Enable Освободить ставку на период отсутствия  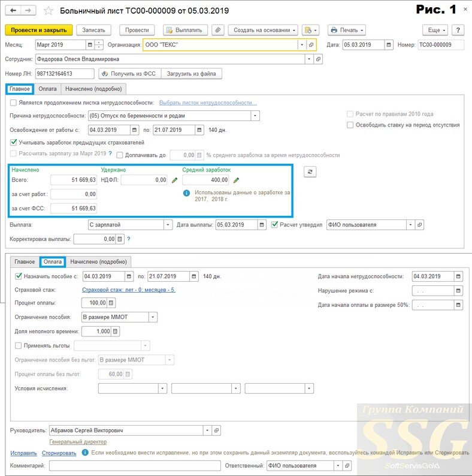350,125
